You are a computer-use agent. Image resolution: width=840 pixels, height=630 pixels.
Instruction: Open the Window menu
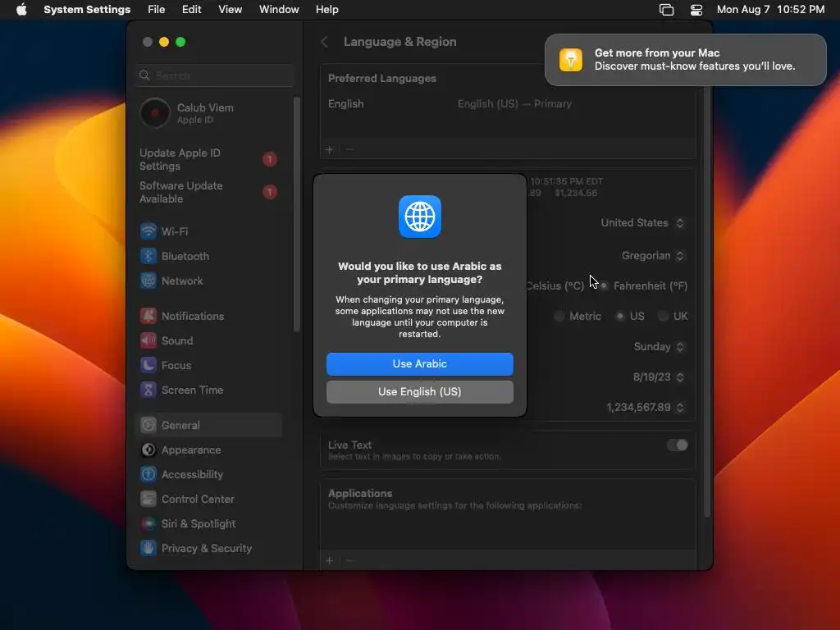pyautogui.click(x=279, y=10)
